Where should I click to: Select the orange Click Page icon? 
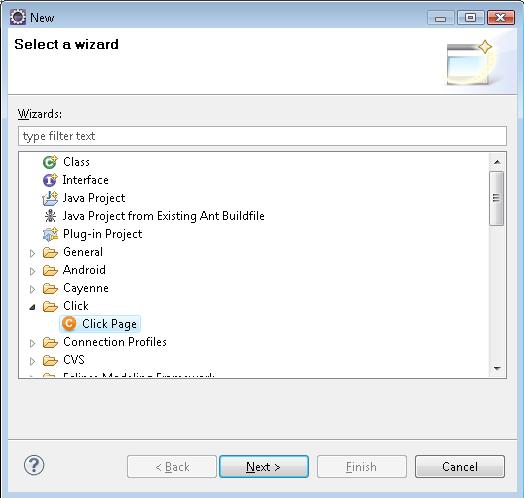69,324
